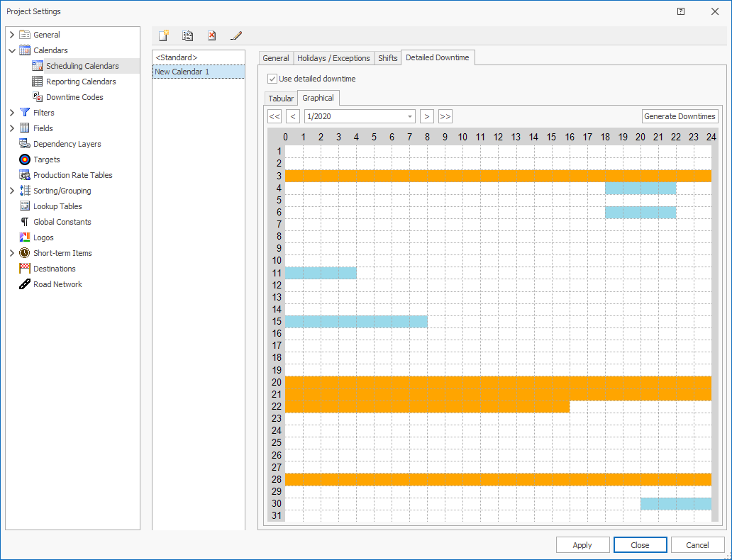Select New Calendar 1 in the list
Screen dimensions: 732x560
tap(198, 72)
